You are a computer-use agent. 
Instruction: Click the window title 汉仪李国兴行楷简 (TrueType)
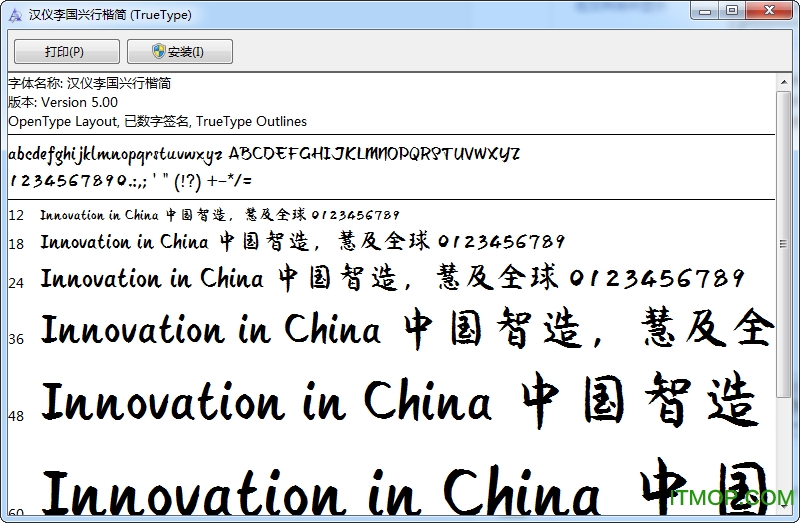coord(110,15)
